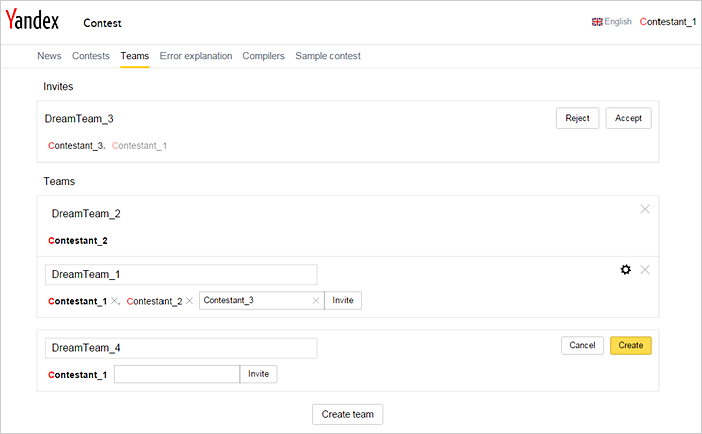Click the yellow Create button

630,345
